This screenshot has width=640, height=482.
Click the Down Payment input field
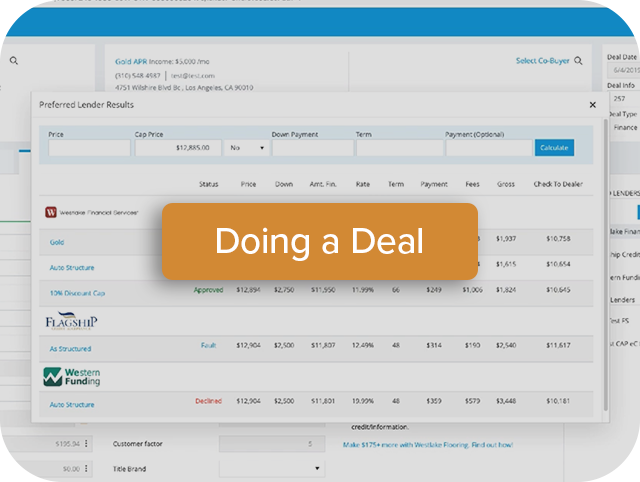click(x=311, y=147)
